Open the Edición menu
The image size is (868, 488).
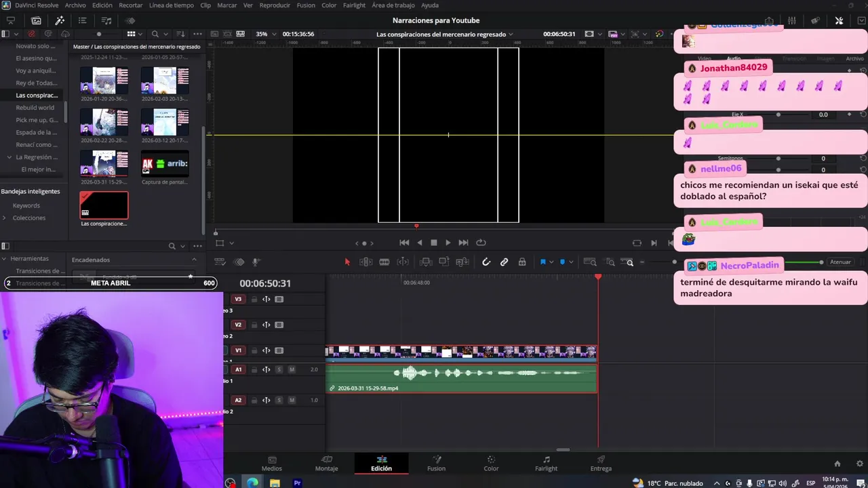point(102,5)
